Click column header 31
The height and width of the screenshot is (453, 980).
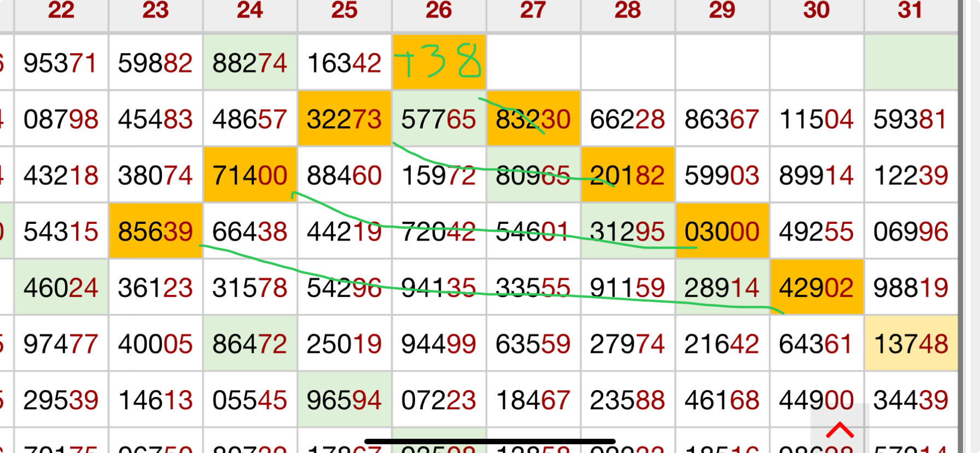coord(910,11)
